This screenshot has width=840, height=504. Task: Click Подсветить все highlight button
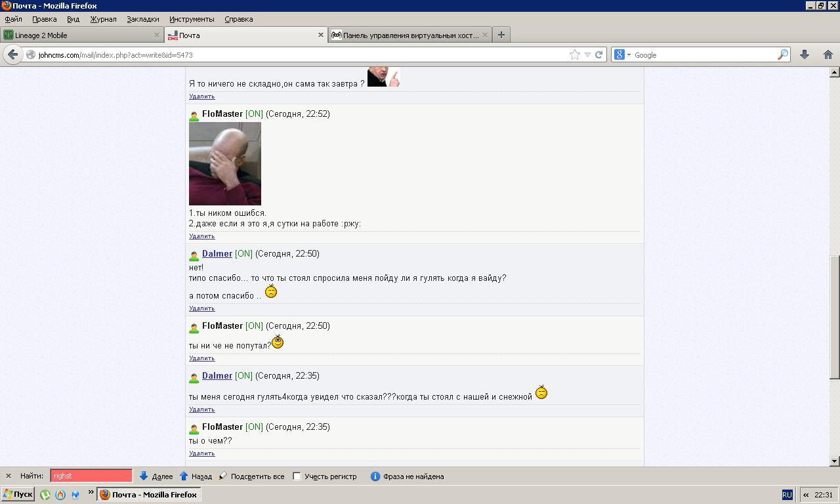coord(251,476)
